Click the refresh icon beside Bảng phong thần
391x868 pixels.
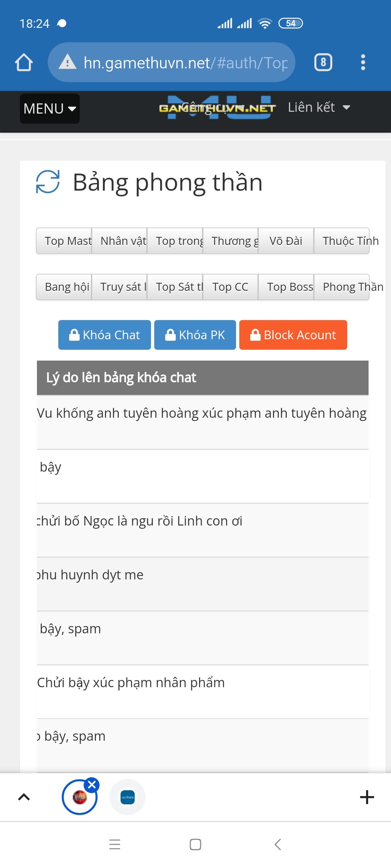point(48,182)
